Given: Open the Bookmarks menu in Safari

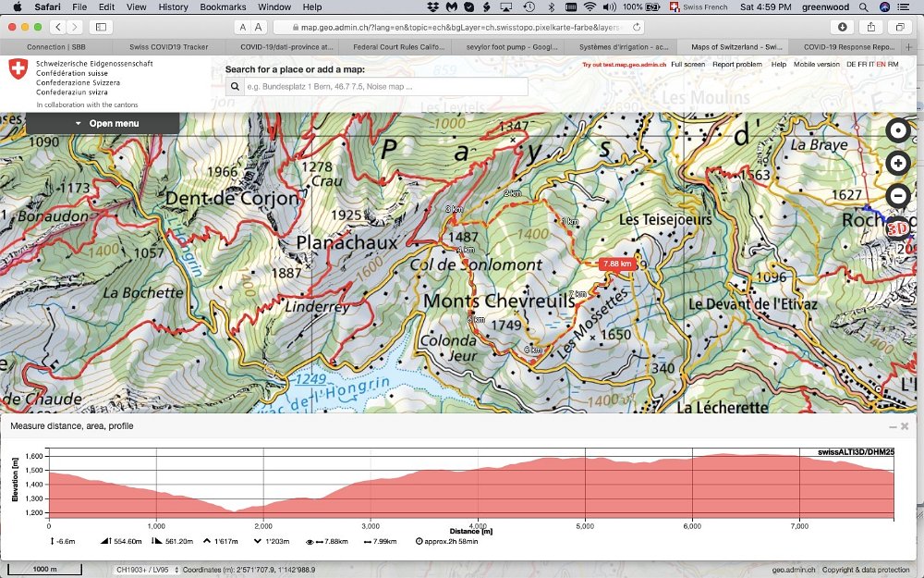Looking at the screenshot, I should [223, 6].
